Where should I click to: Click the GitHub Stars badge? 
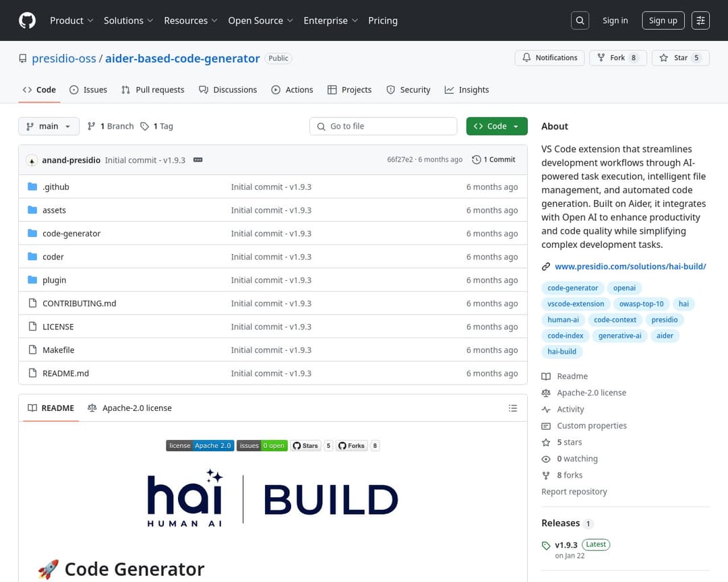(305, 445)
